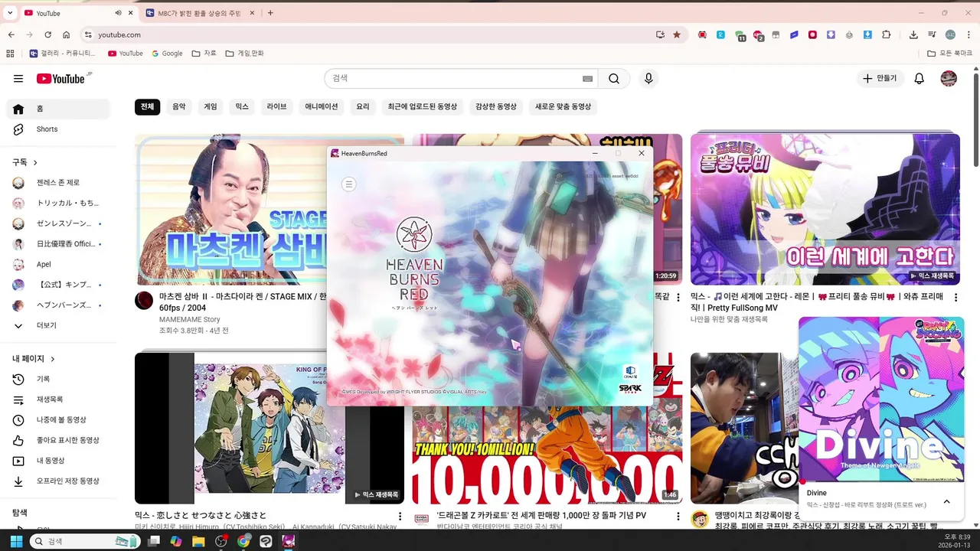Open the Chrome extensions puzzle icon
Image resolution: width=980 pixels, height=551 pixels.
coord(887,34)
